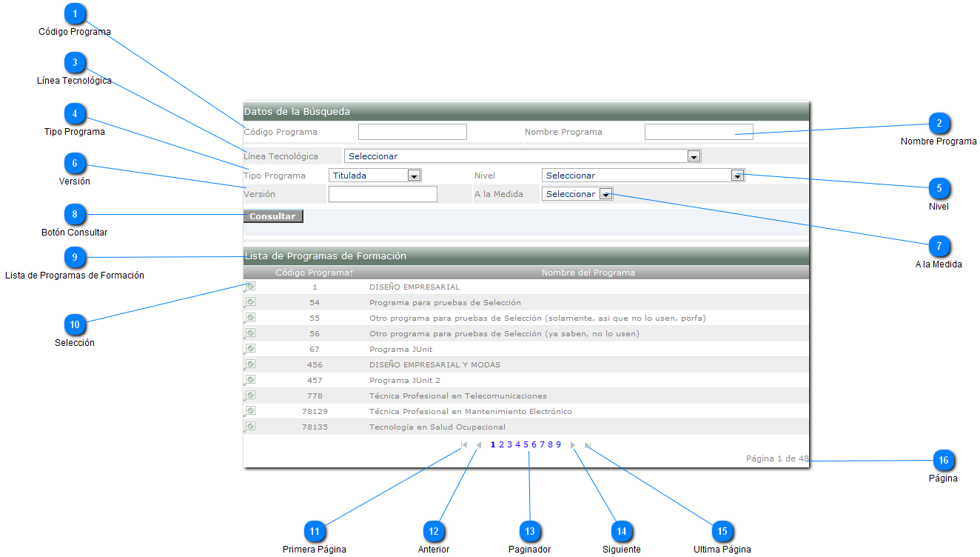980x557 pixels.
Task: Click selection icon for DISEÑO EMPRESARIAL row
Action: pyautogui.click(x=250, y=286)
